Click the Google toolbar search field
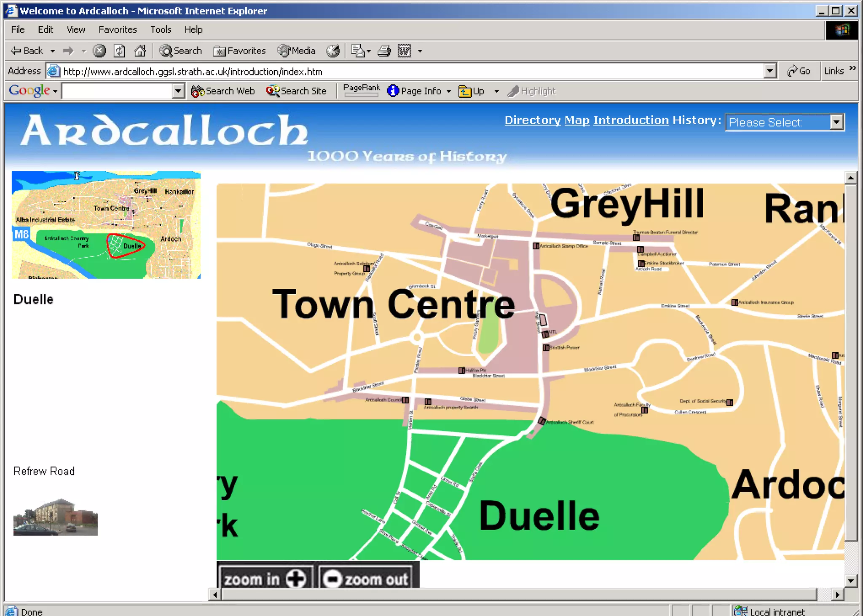Viewport: 863px width, 616px height. coord(118,91)
